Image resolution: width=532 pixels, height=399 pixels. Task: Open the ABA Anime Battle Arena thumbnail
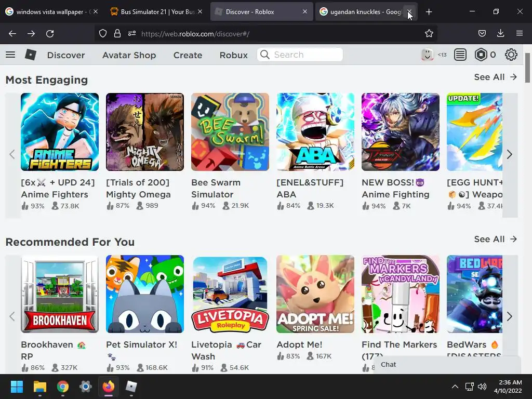click(315, 132)
